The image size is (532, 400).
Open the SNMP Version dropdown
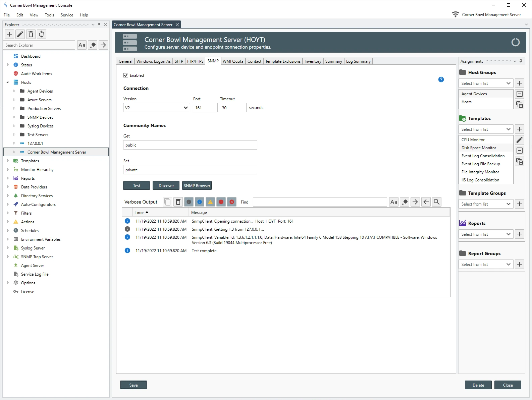tap(157, 108)
